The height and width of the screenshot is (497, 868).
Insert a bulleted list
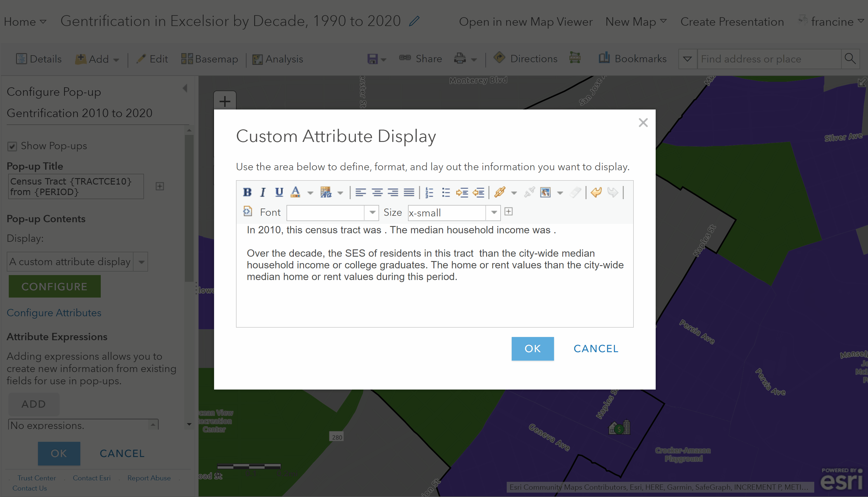445,192
